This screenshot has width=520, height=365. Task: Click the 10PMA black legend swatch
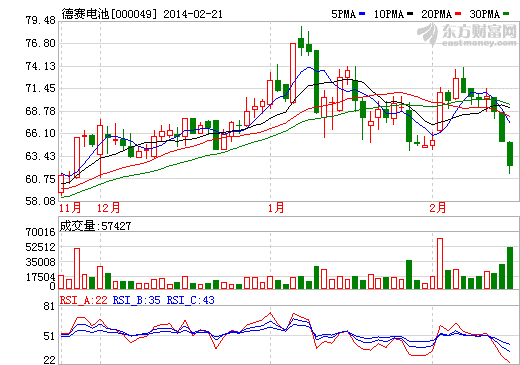click(410, 14)
